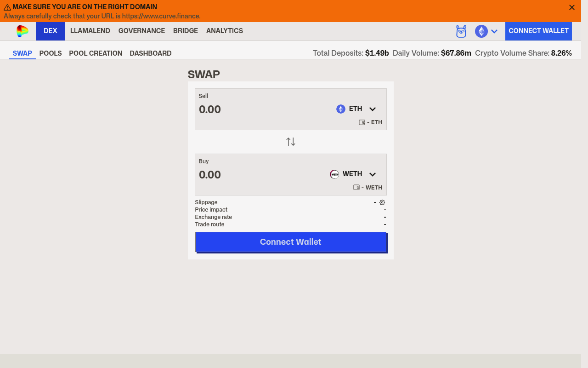Switch to the POOLS tab
Image resolution: width=588 pixels, height=368 pixels.
[51, 53]
